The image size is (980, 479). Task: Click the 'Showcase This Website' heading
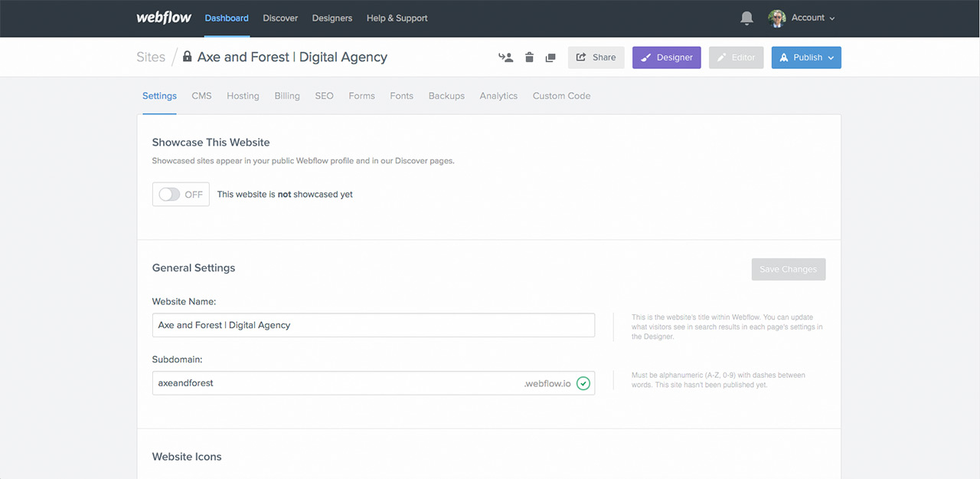(211, 142)
